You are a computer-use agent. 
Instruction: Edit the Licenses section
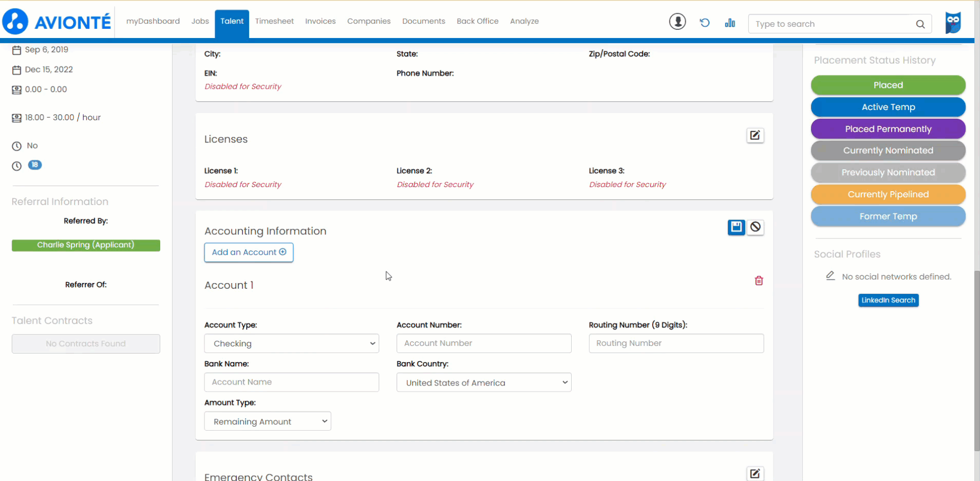pyautogui.click(x=755, y=135)
